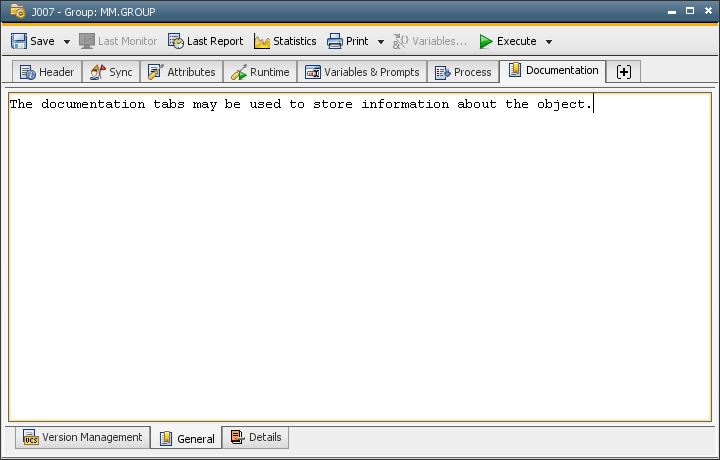Open the Version Management bottom tab

83,438
